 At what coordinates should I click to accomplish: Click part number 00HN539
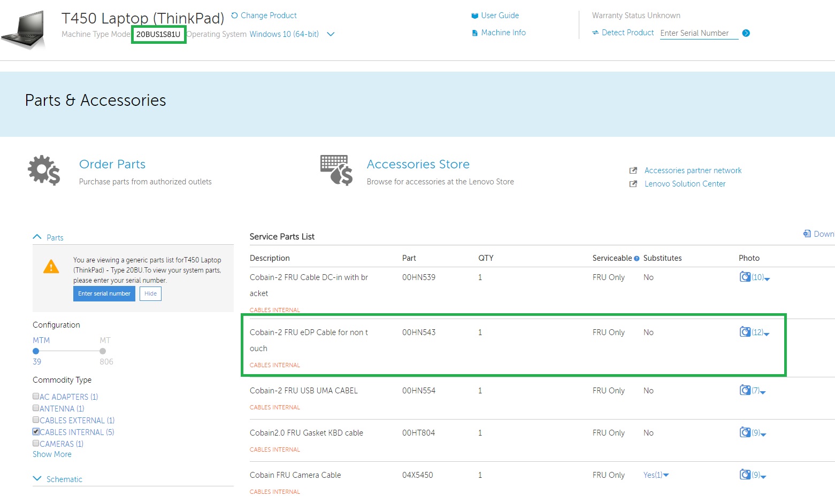[419, 277]
